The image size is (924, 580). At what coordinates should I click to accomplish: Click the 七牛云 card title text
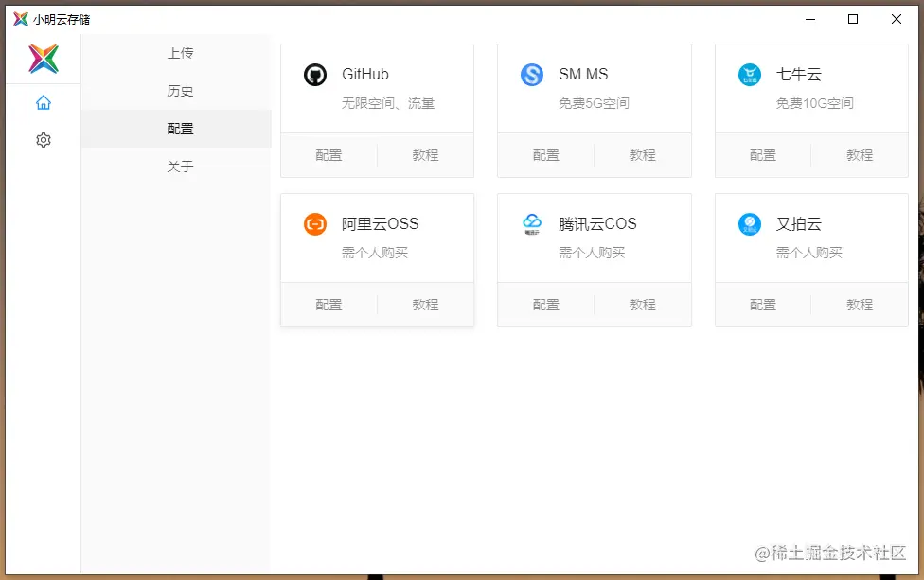(x=798, y=74)
